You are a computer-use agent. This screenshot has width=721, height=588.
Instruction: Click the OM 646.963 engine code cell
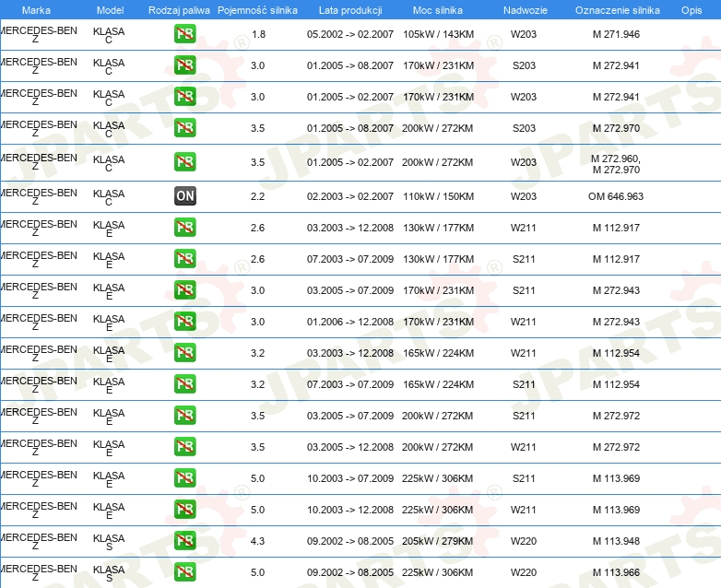pos(616,196)
